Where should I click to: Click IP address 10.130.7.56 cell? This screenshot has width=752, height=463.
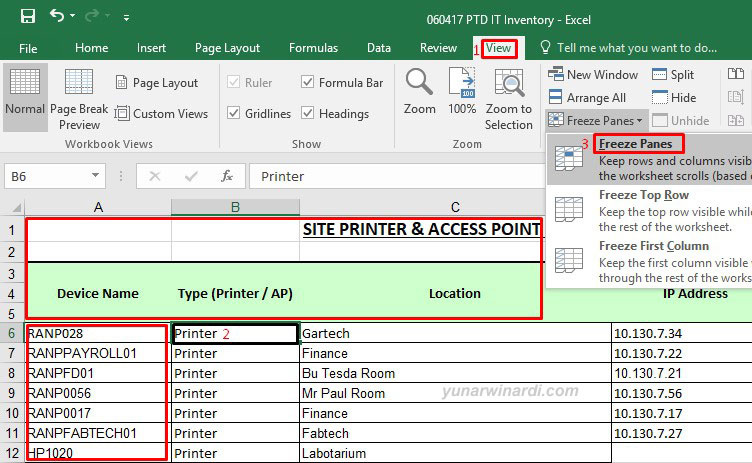pyautogui.click(x=682, y=393)
